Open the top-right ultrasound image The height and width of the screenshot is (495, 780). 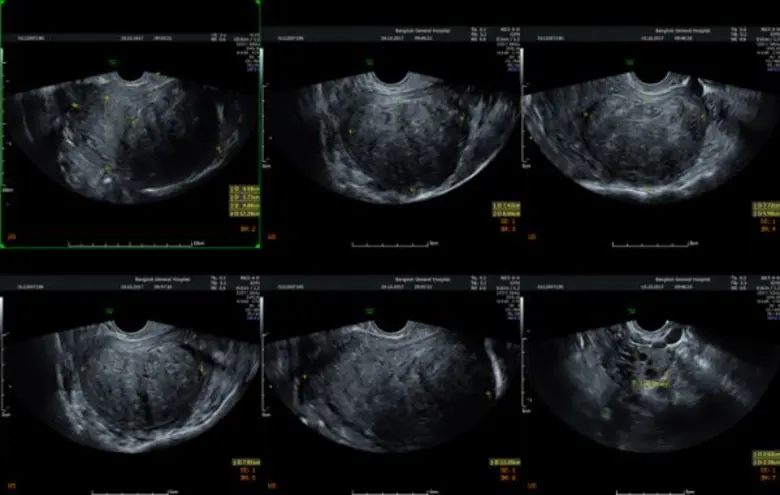tap(650, 130)
